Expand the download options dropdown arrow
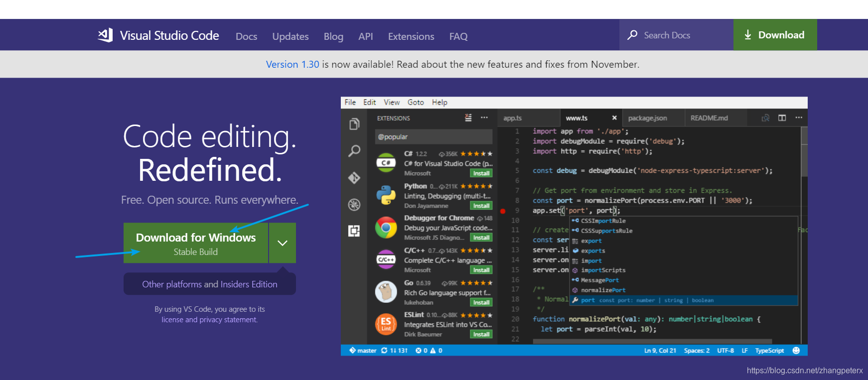 [x=283, y=243]
